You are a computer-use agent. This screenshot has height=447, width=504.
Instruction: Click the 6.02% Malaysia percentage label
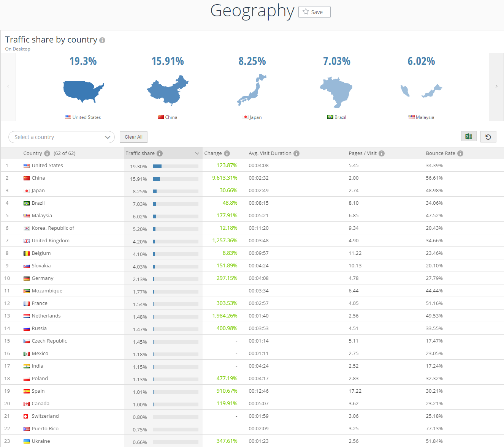click(421, 61)
